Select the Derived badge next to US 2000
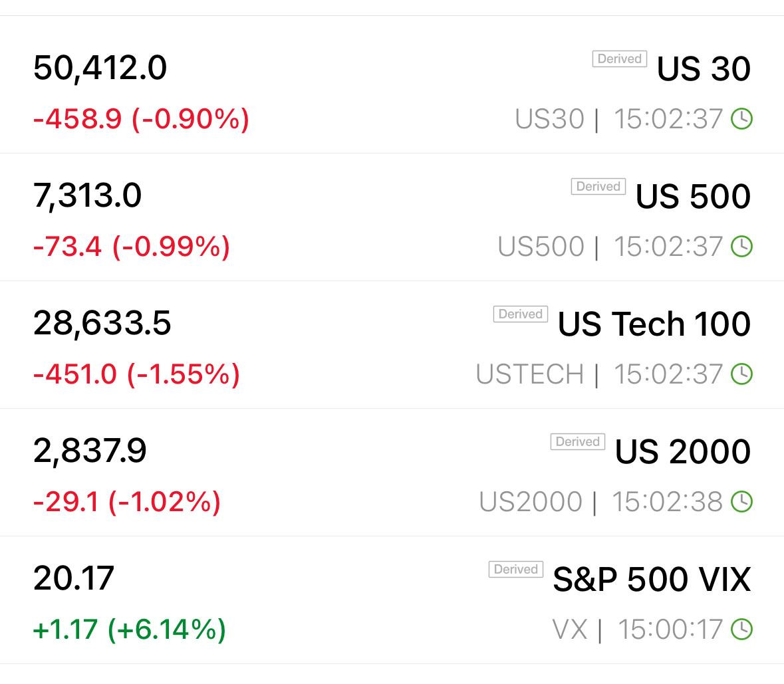 (x=577, y=441)
